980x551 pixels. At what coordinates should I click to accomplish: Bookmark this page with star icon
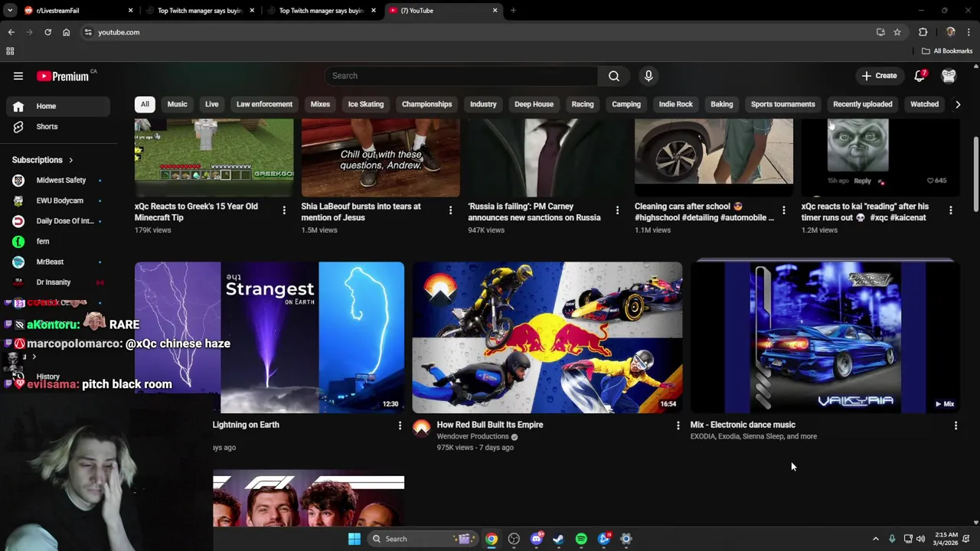click(x=897, y=32)
